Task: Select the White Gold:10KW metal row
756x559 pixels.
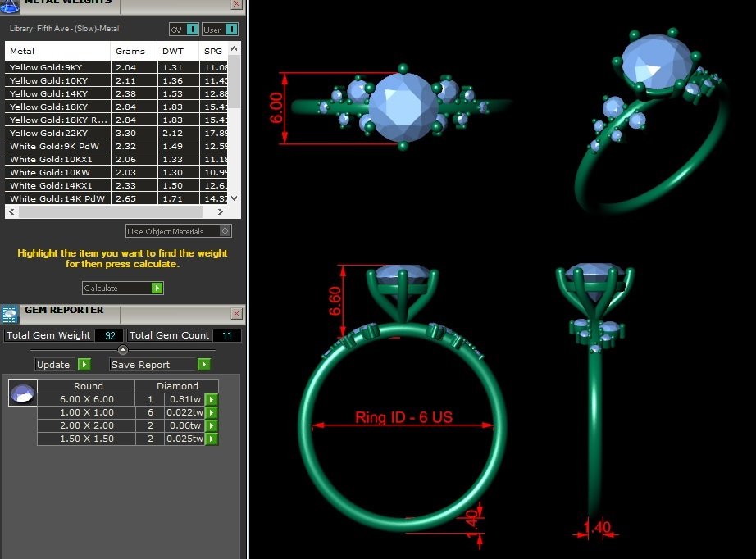Action: click(x=57, y=172)
